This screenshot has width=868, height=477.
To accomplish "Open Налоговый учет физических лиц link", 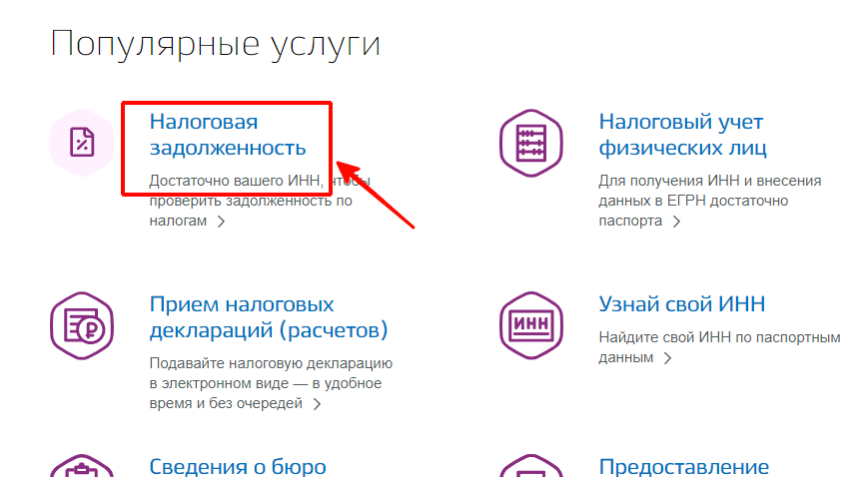I will pos(682,135).
